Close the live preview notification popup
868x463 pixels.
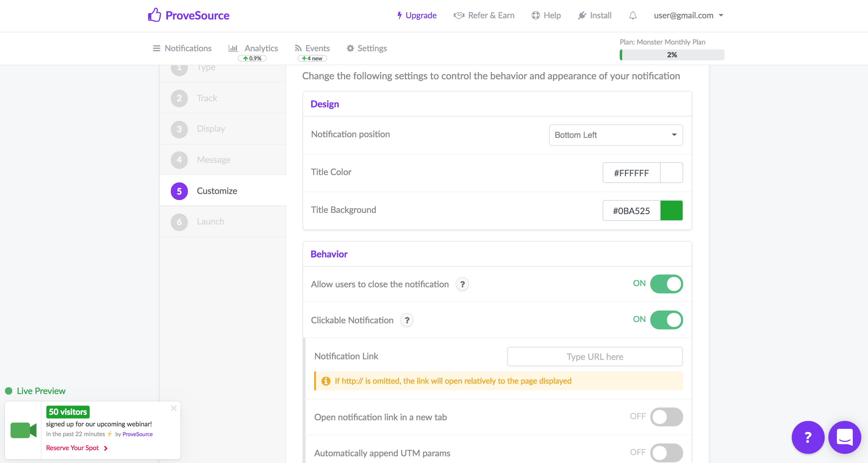click(x=174, y=408)
